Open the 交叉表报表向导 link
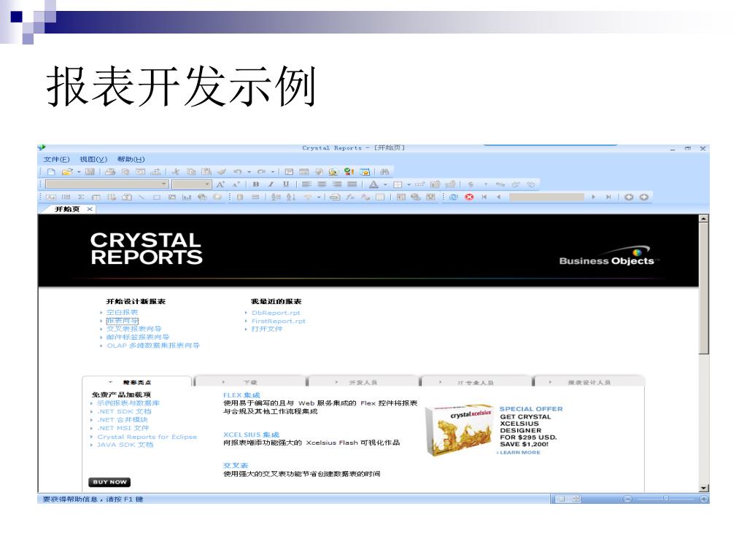The width and height of the screenshot is (747, 560). click(x=134, y=329)
